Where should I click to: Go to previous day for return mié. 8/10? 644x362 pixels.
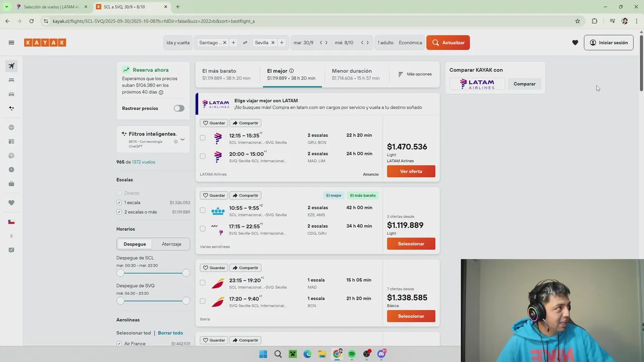[362, 43]
